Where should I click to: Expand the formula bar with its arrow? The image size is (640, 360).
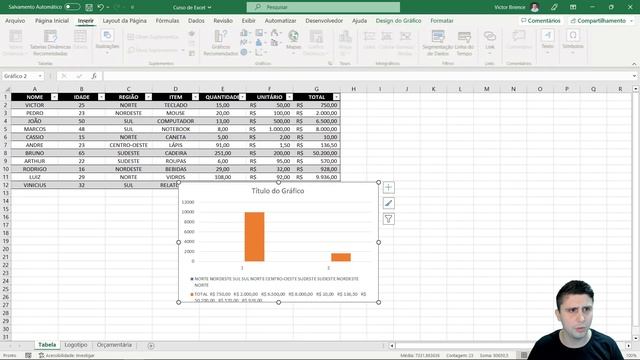tap(634, 76)
